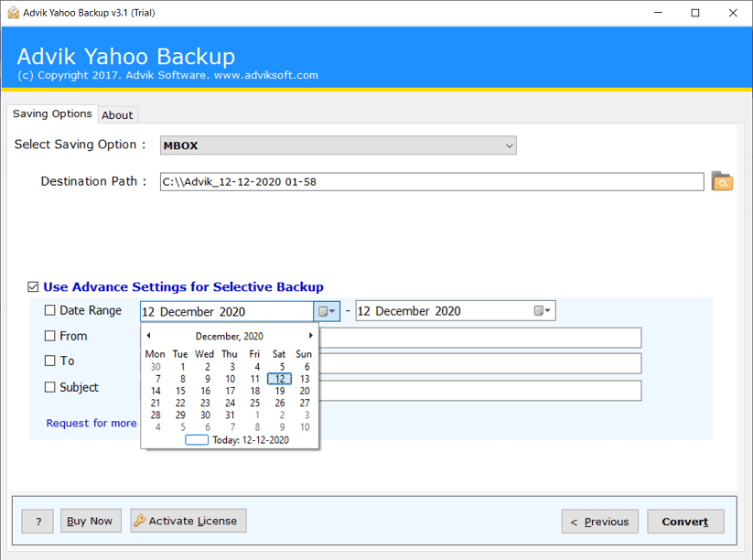Image resolution: width=753 pixels, height=560 pixels.
Task: Open the Request for more link
Action: click(x=91, y=423)
